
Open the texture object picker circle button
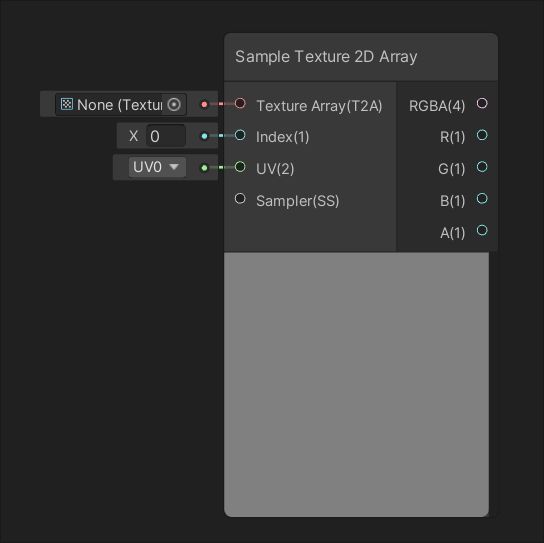pyautogui.click(x=174, y=104)
